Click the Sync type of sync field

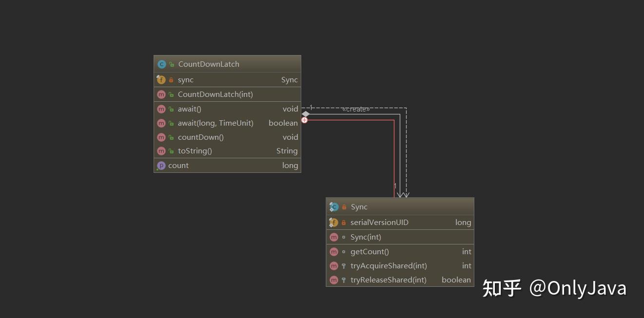[x=290, y=80]
